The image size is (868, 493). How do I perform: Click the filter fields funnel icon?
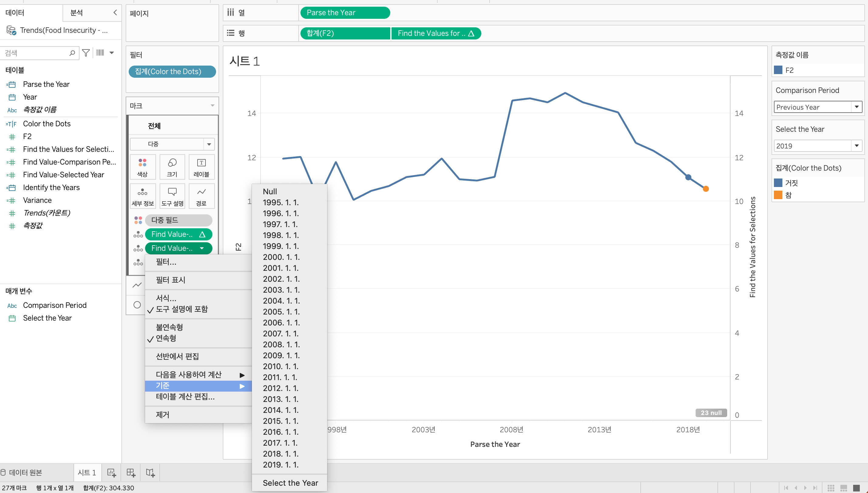[x=86, y=53]
